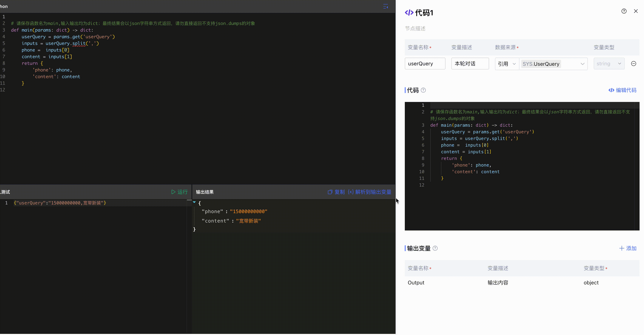Click the test input JSON line
644x335 pixels.
coord(60,203)
